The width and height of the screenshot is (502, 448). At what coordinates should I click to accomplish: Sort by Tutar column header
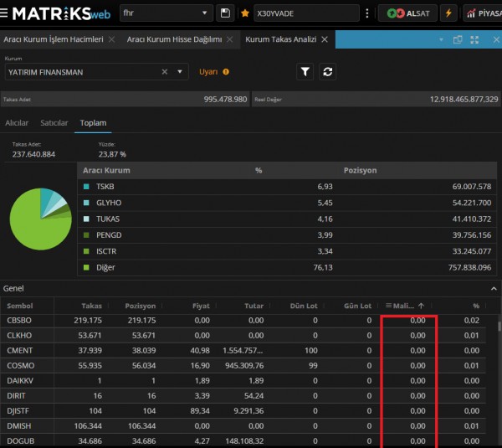pos(254,306)
